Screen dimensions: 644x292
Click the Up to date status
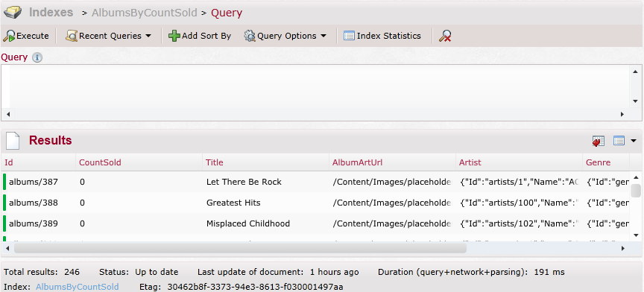(157, 272)
